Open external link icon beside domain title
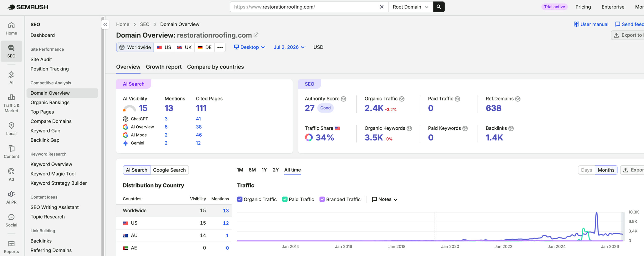Screen dimensions: 644x256 click(x=256, y=35)
